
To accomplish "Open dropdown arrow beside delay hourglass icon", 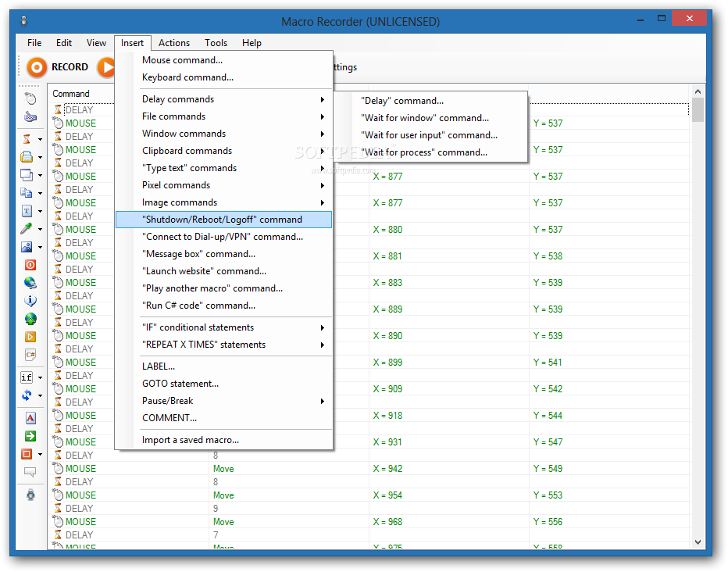I will [x=40, y=139].
